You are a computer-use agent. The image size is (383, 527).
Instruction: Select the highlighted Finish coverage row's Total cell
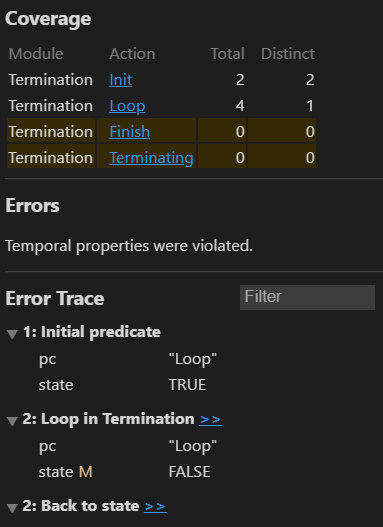[222, 132]
